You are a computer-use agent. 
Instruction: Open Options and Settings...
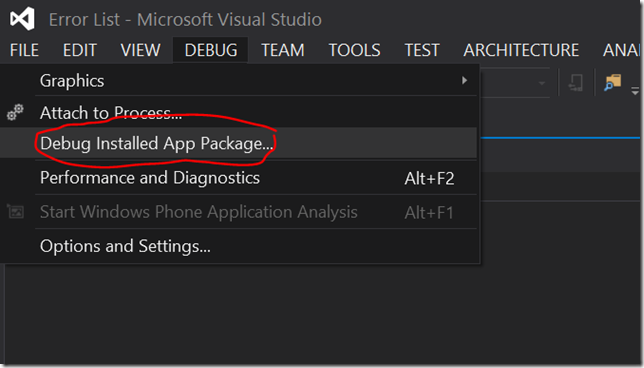pyautogui.click(x=239, y=246)
